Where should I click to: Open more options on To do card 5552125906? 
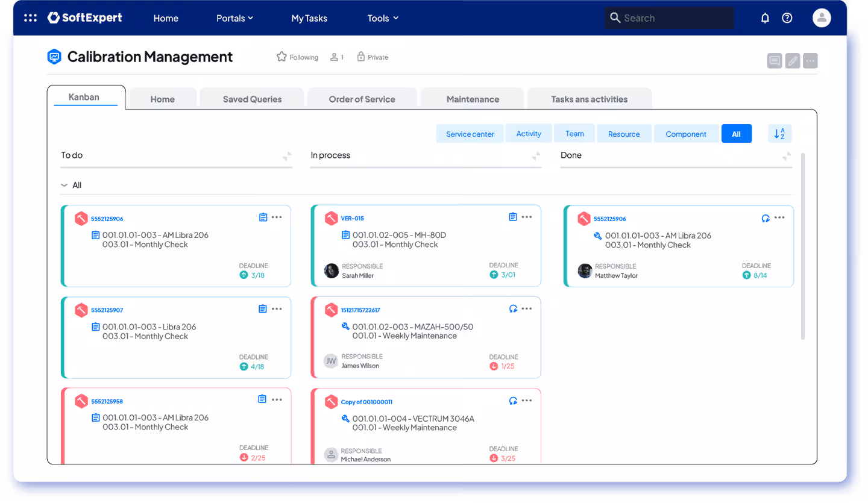coord(277,217)
